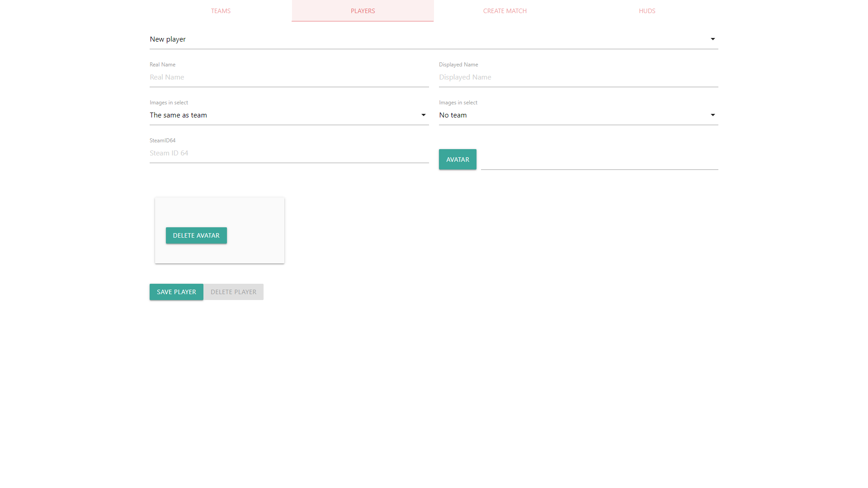
Task: Click into the Displayed Name field
Action: tap(578, 77)
